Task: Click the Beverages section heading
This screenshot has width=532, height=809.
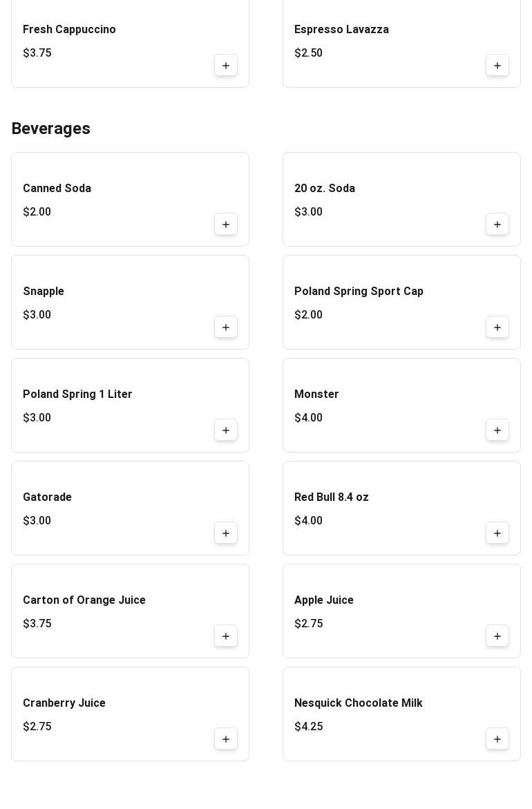Action: click(x=51, y=129)
